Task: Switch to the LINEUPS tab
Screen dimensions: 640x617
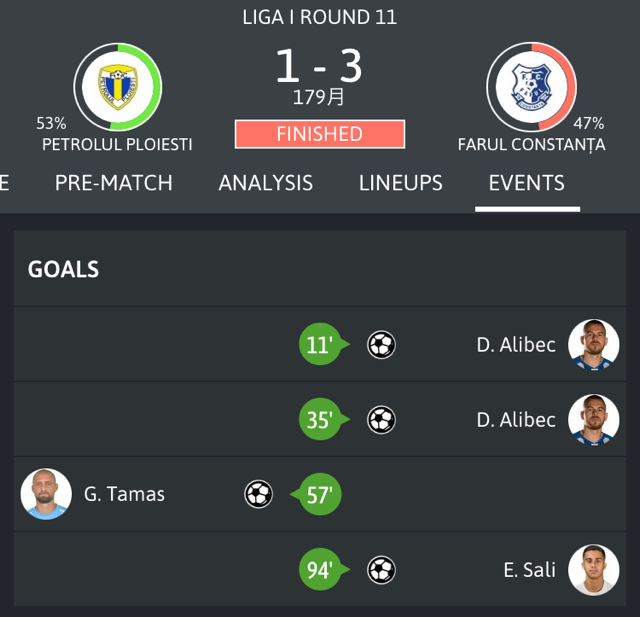Action: [401, 183]
